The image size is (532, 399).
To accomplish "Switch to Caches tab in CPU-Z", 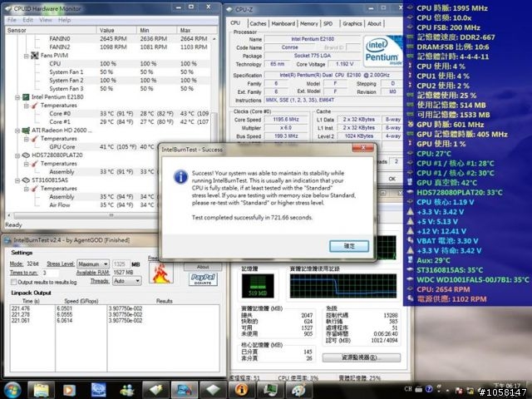I will click(x=258, y=23).
